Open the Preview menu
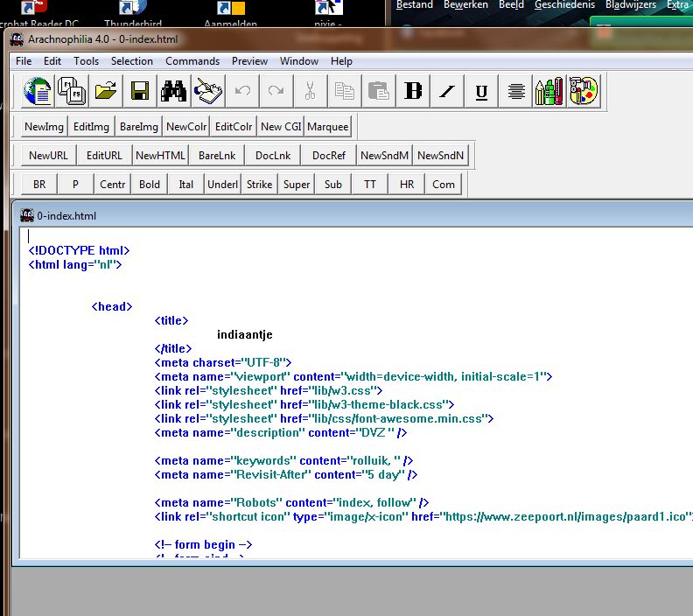Viewport: 693px width, 616px height. point(249,61)
